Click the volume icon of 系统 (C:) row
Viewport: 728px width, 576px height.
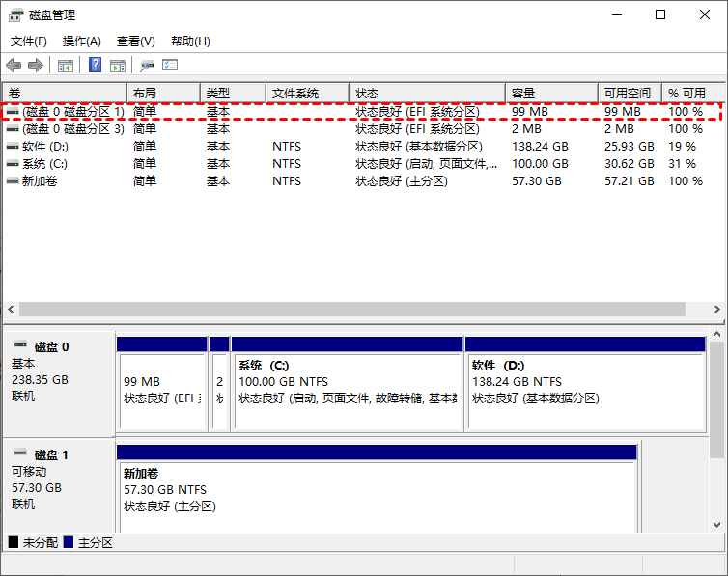[x=13, y=164]
